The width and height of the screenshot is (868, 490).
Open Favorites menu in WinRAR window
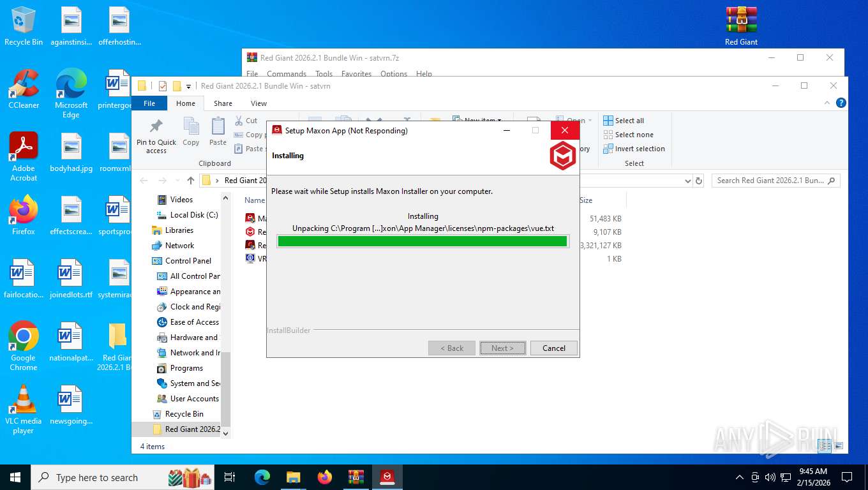[356, 74]
